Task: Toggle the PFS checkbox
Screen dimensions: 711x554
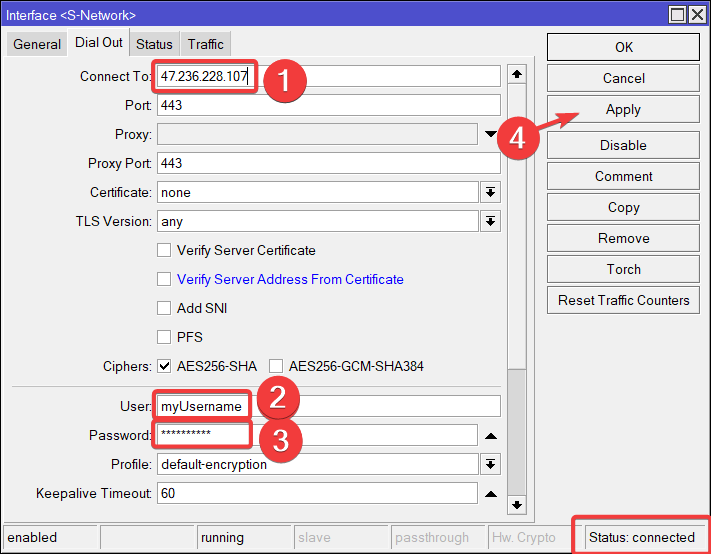Action: tap(164, 337)
